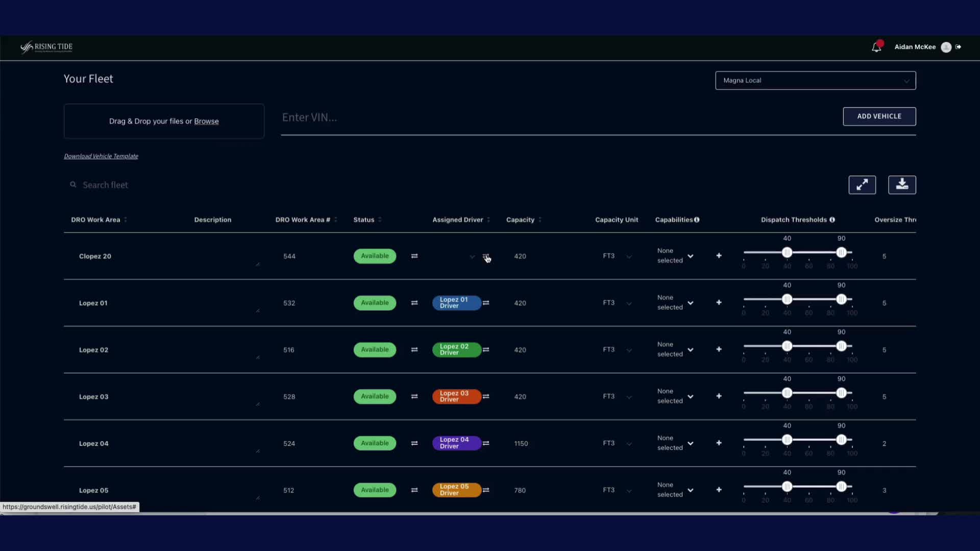Screen dimensions: 980x551
Task: Click the logout icon beside Aidan McKee
Action: (959, 47)
